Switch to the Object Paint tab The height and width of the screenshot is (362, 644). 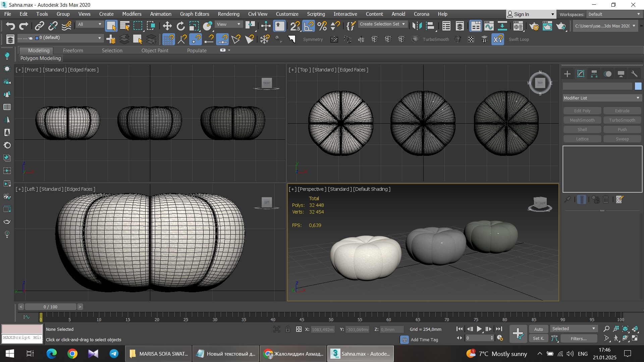(155, 50)
